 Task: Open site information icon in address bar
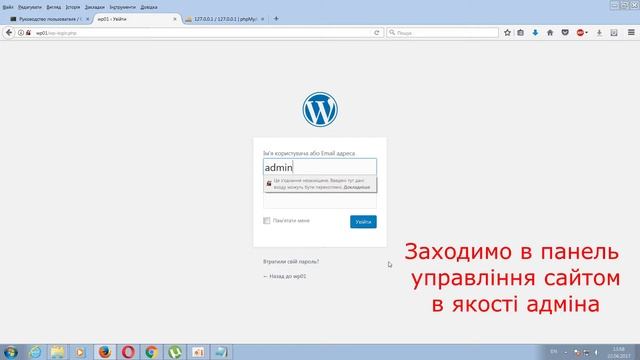coord(21,33)
